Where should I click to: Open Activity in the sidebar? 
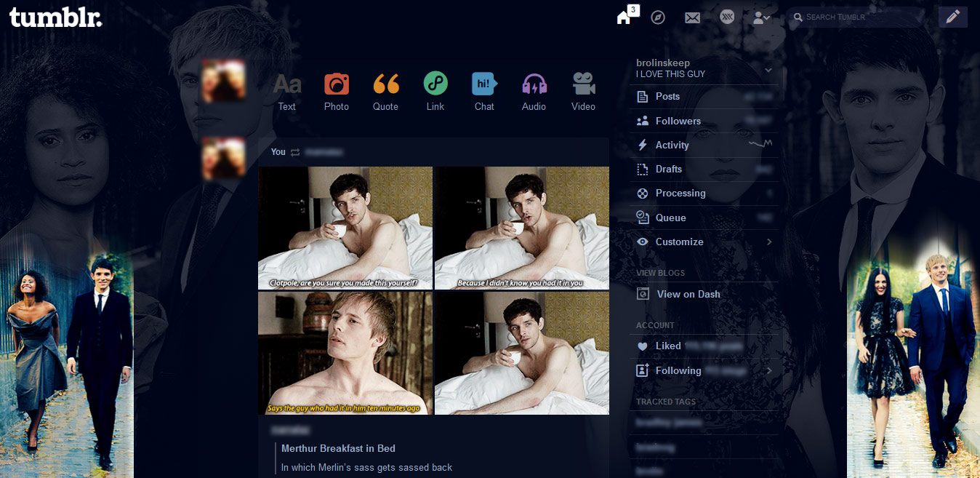tap(704, 145)
